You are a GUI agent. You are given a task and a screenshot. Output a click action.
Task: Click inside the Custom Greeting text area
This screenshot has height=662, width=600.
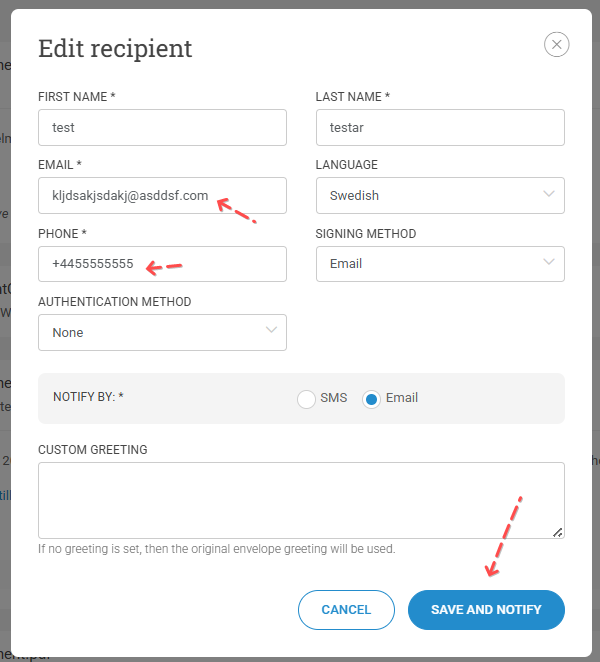[x=301, y=500]
